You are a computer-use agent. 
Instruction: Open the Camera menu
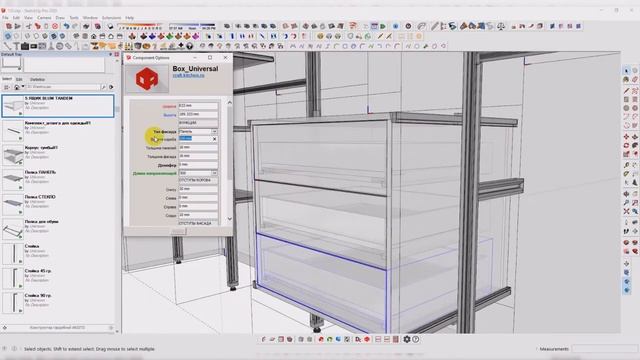44,18
